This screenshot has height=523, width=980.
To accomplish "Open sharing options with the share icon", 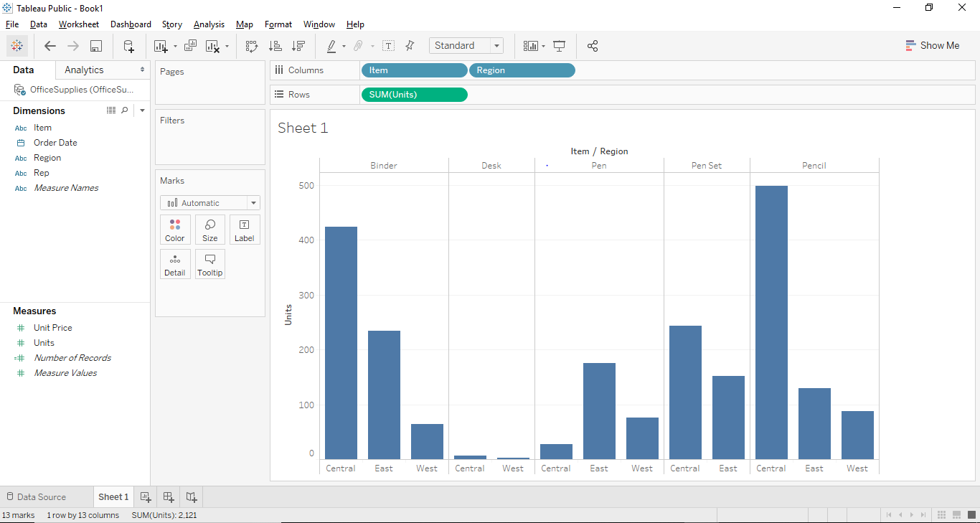I will point(593,45).
